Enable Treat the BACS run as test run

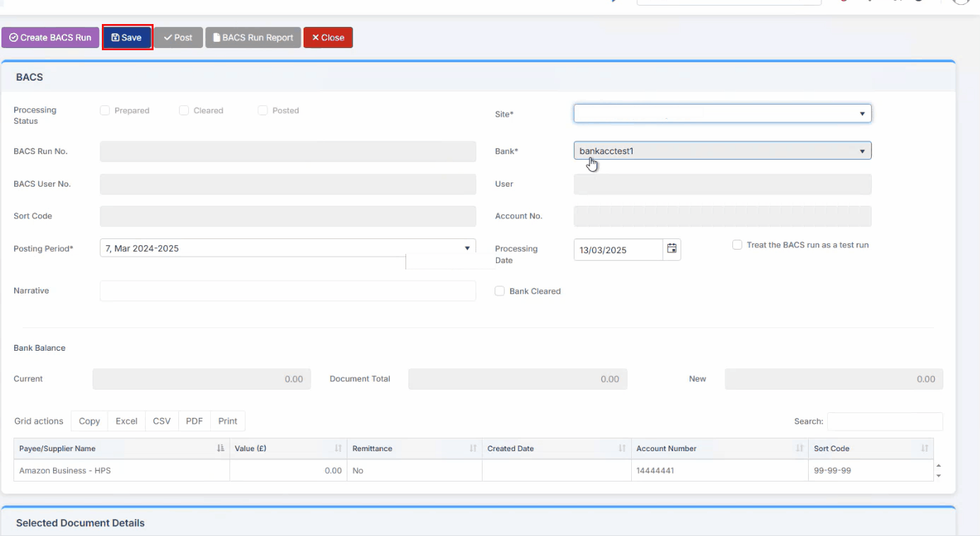737,245
